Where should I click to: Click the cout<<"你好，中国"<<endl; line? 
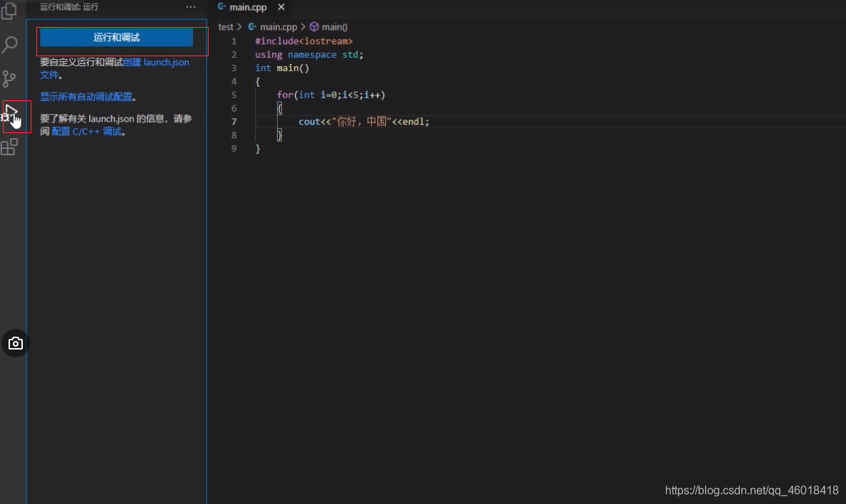(364, 122)
